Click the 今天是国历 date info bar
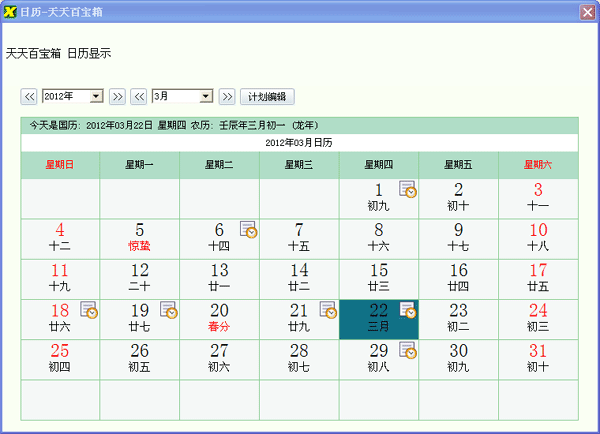Screen dimensions: 600x434 coord(300,126)
